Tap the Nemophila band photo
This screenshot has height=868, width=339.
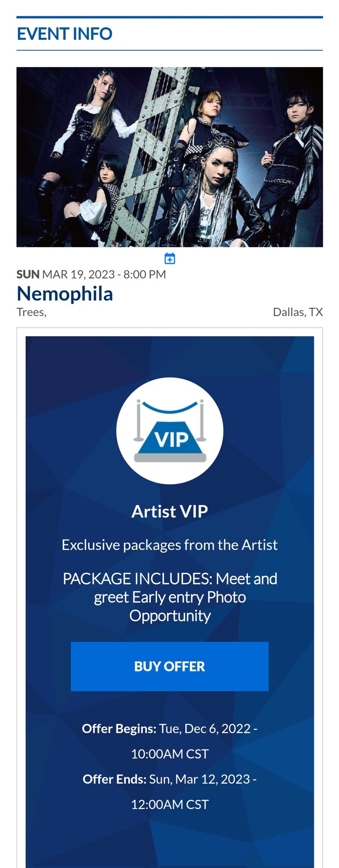click(x=170, y=157)
